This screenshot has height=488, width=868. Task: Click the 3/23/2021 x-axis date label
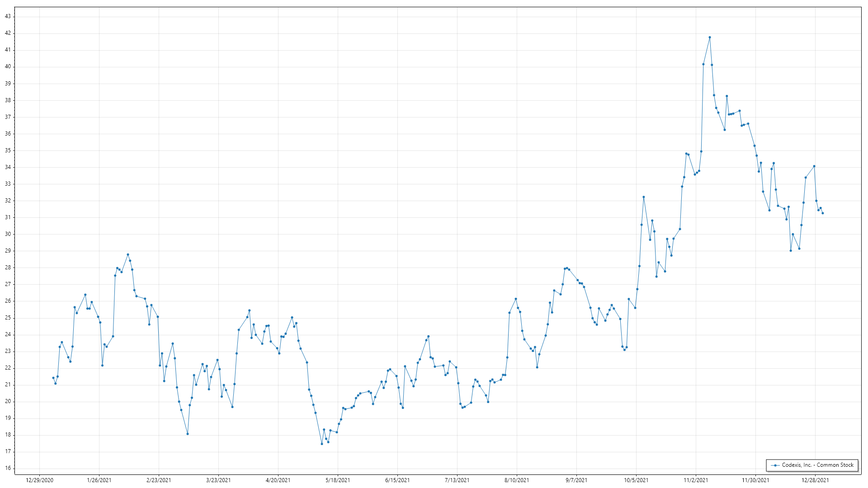tap(218, 480)
